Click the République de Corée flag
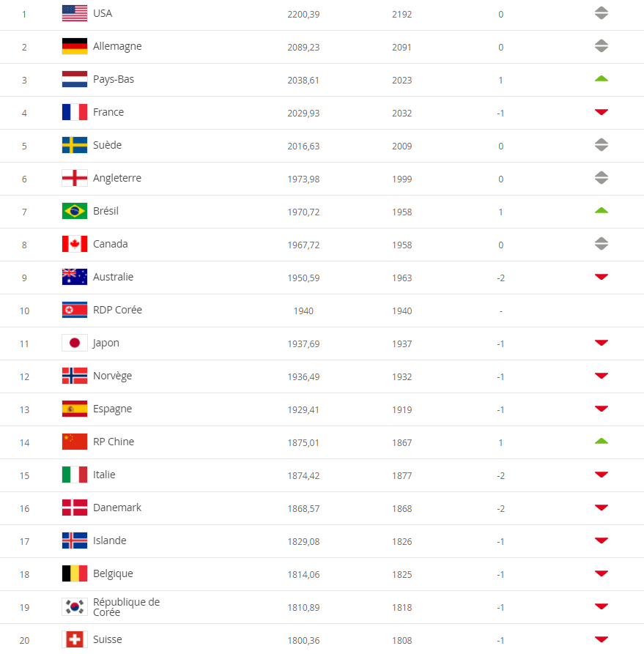644x654 pixels. pyautogui.click(x=75, y=606)
